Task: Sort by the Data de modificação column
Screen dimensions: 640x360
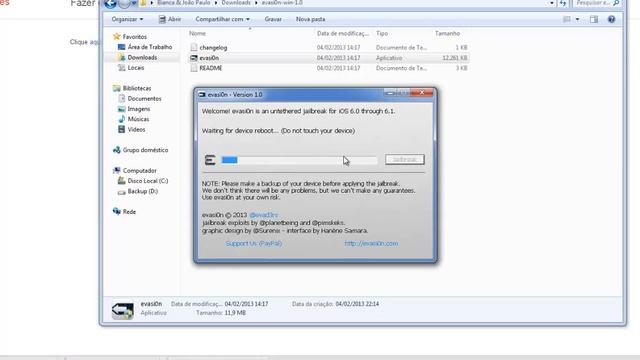Action: tap(343, 33)
